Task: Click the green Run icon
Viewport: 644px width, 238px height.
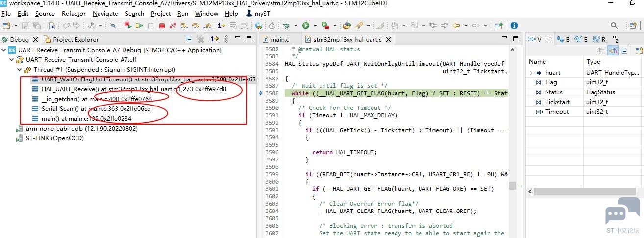Action: [x=306, y=25]
